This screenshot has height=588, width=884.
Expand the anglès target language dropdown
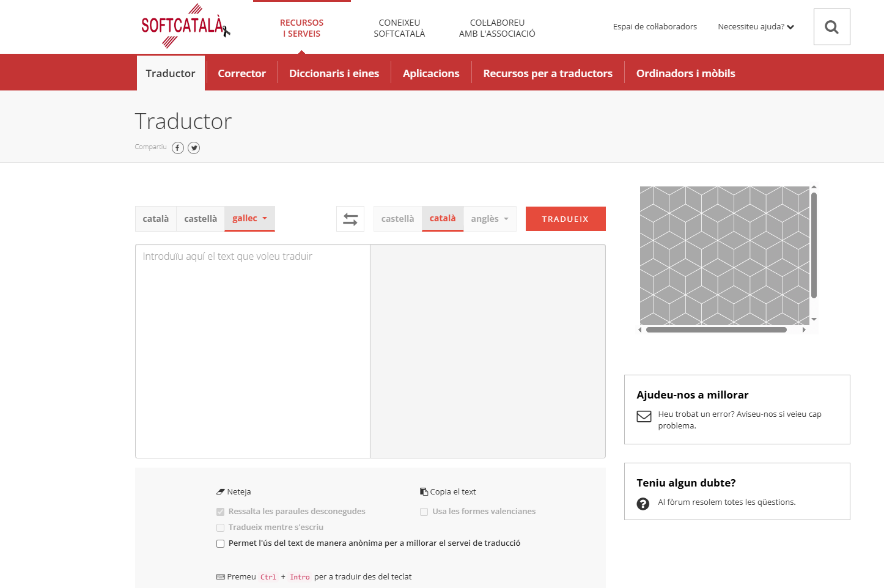490,219
